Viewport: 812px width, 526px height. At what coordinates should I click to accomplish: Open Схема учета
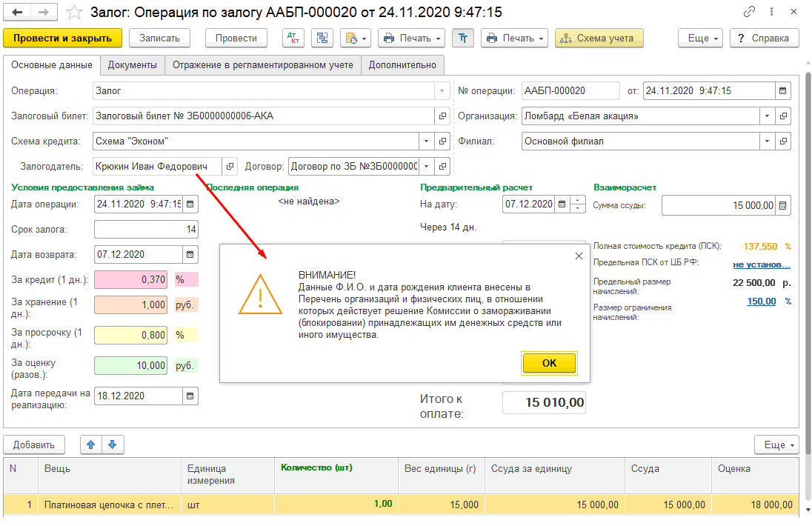coord(599,39)
